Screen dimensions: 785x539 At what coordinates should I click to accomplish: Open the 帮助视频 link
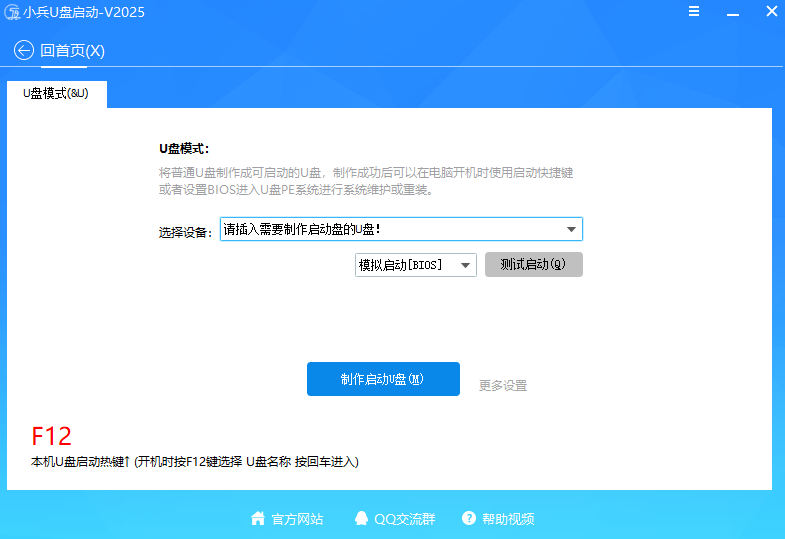[508, 519]
